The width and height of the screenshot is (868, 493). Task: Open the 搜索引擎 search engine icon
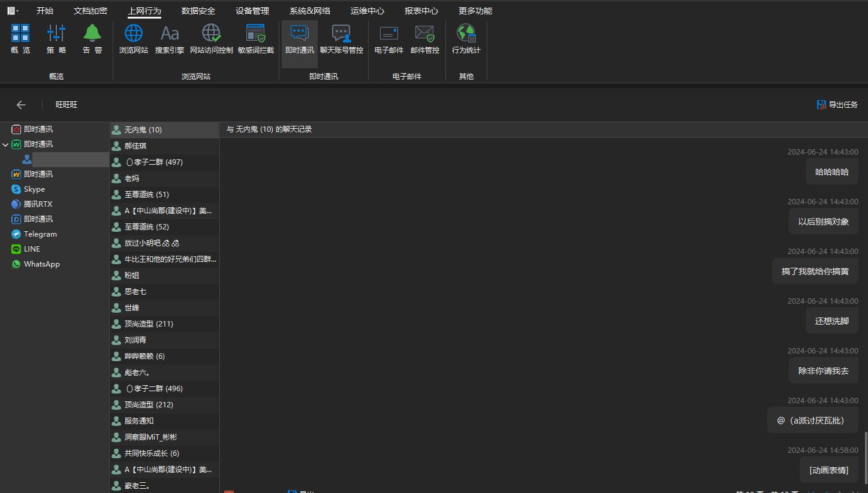170,39
